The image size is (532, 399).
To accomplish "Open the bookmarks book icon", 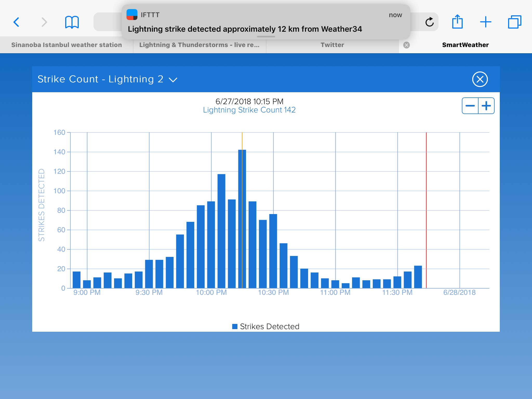I will click(x=72, y=22).
